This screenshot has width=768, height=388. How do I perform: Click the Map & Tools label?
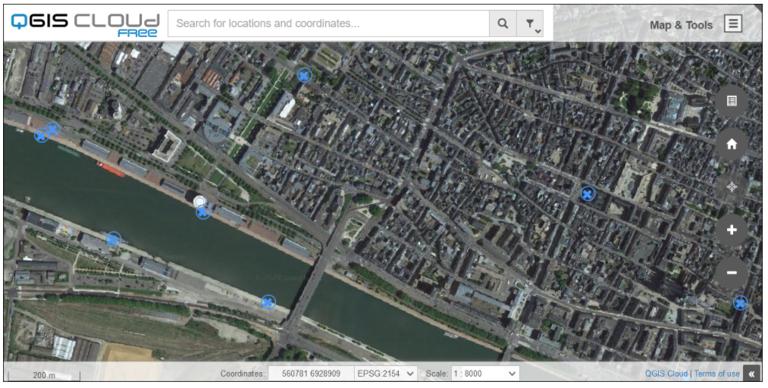tap(681, 25)
